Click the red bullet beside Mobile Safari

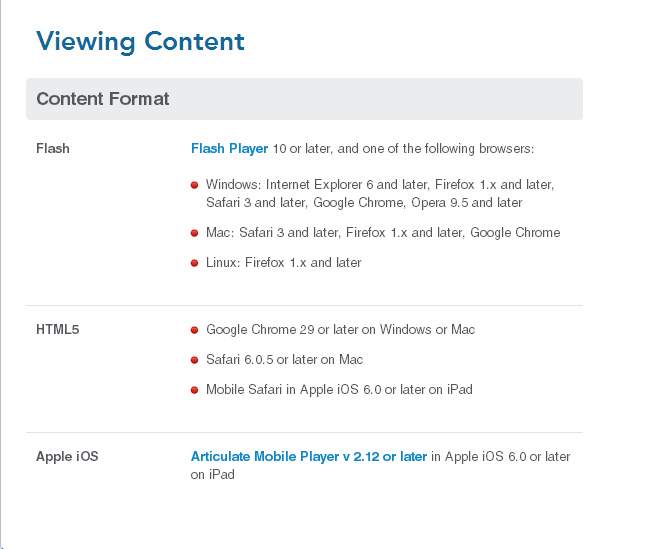tap(195, 390)
